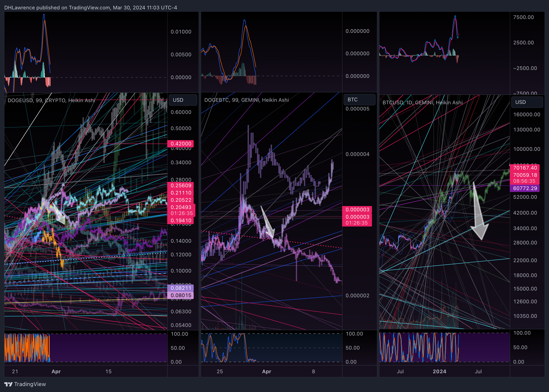Click the 0.00500 label on DOGEUSD MACD pane
Viewport: 549px width, 392px height.
(x=181, y=55)
